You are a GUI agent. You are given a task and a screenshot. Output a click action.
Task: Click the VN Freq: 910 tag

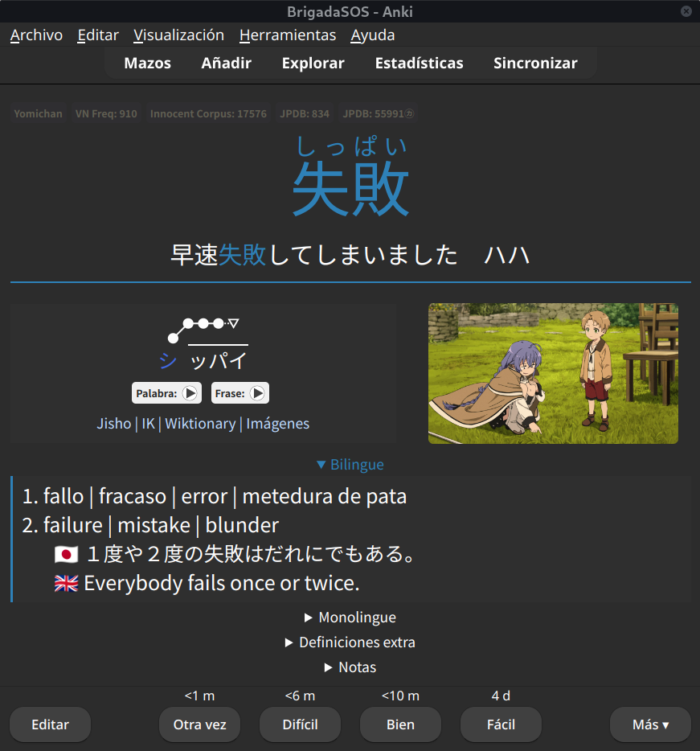coord(106,113)
